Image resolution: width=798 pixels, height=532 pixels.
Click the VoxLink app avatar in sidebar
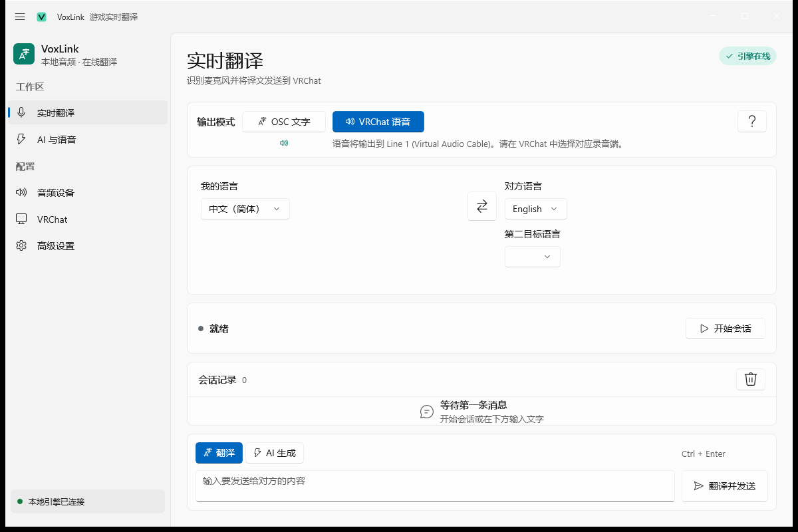24,54
